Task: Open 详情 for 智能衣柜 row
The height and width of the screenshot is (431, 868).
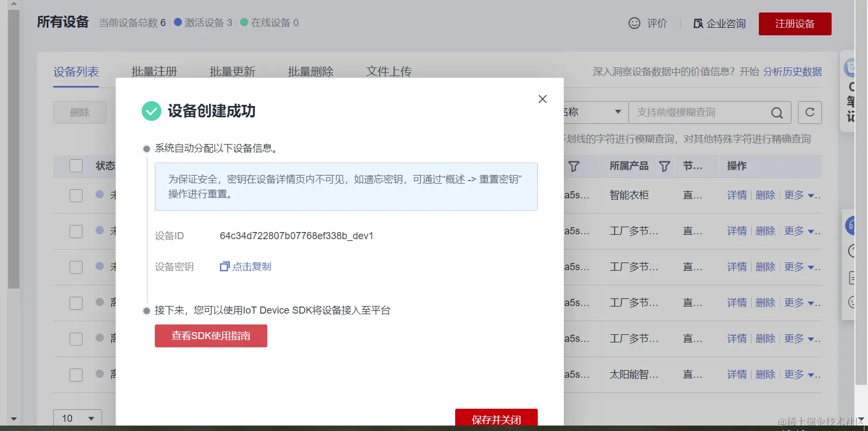Action: point(737,195)
